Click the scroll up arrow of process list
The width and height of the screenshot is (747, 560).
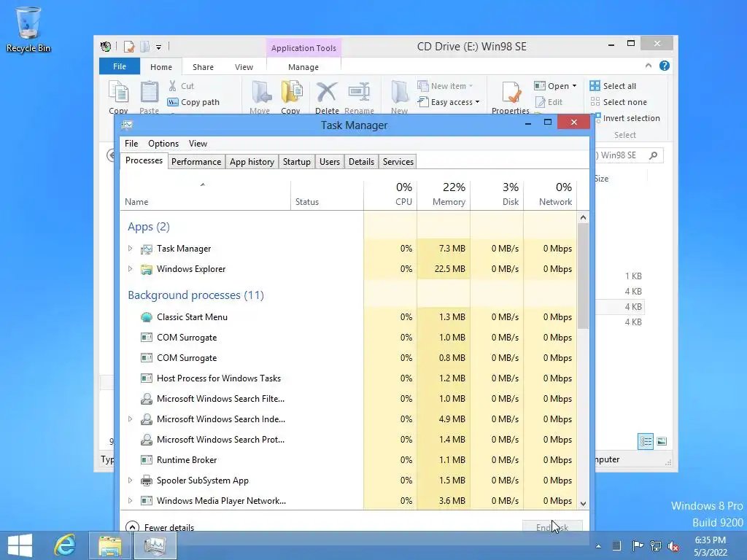point(583,217)
